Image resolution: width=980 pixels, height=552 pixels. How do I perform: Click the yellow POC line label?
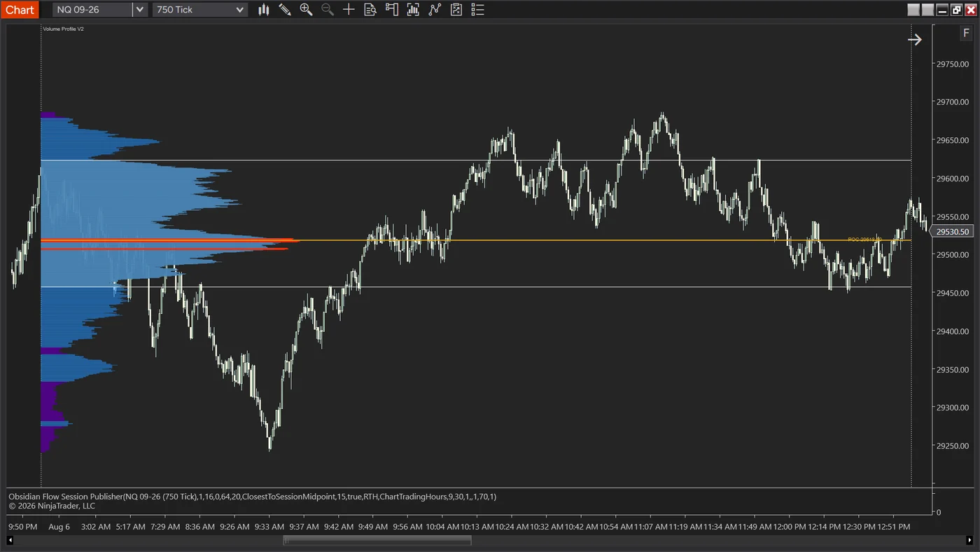(x=864, y=240)
